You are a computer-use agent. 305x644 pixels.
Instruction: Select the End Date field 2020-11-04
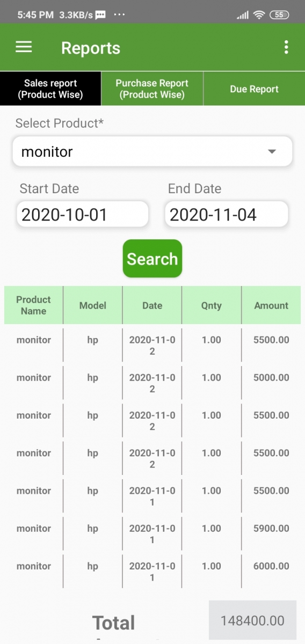coord(227,215)
